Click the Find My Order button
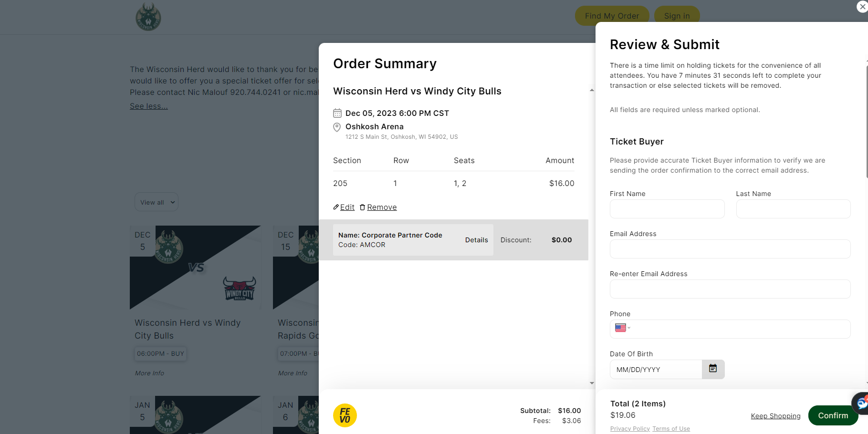The width and height of the screenshot is (868, 434). pyautogui.click(x=612, y=16)
